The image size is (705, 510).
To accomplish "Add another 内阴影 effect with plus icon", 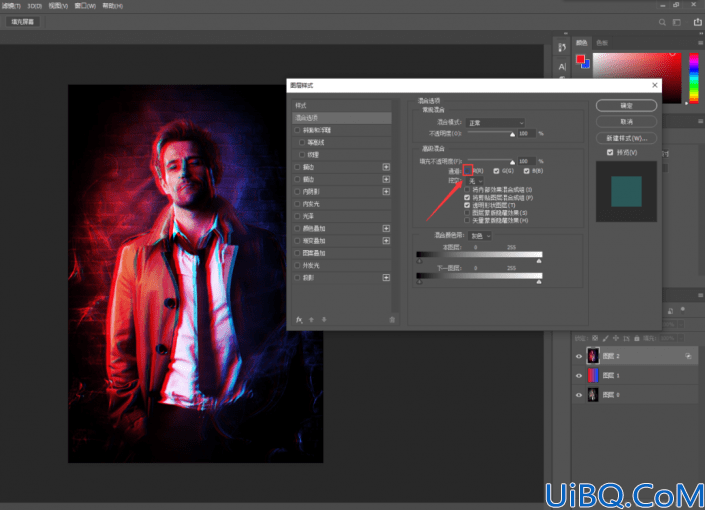I will (386, 192).
